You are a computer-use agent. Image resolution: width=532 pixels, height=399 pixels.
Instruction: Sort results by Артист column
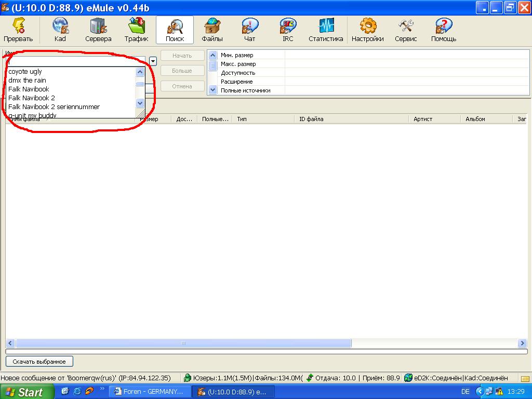click(423, 119)
